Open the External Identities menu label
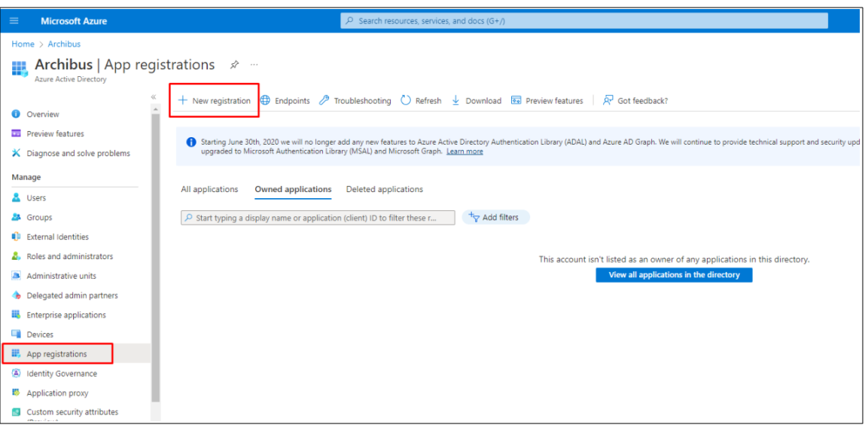 (57, 237)
